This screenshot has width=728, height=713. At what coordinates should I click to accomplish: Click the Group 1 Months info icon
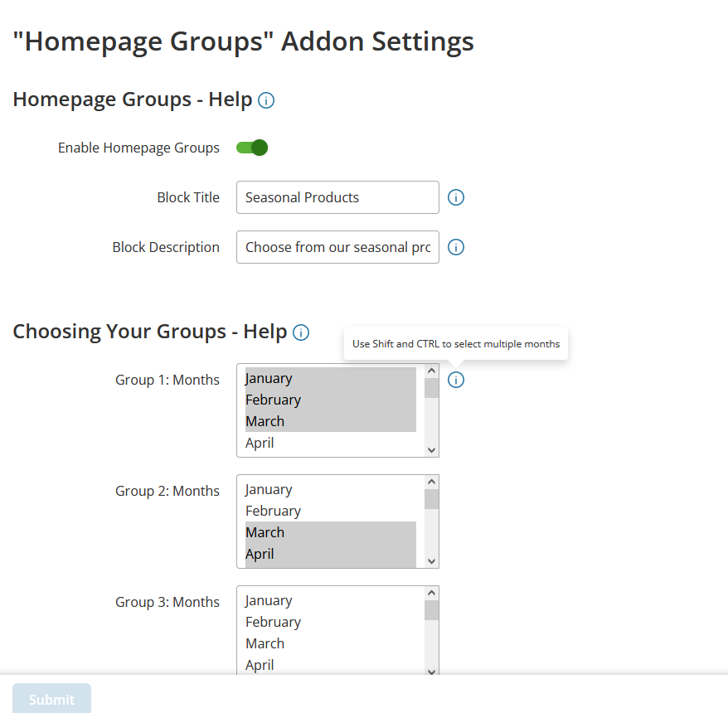click(x=456, y=380)
